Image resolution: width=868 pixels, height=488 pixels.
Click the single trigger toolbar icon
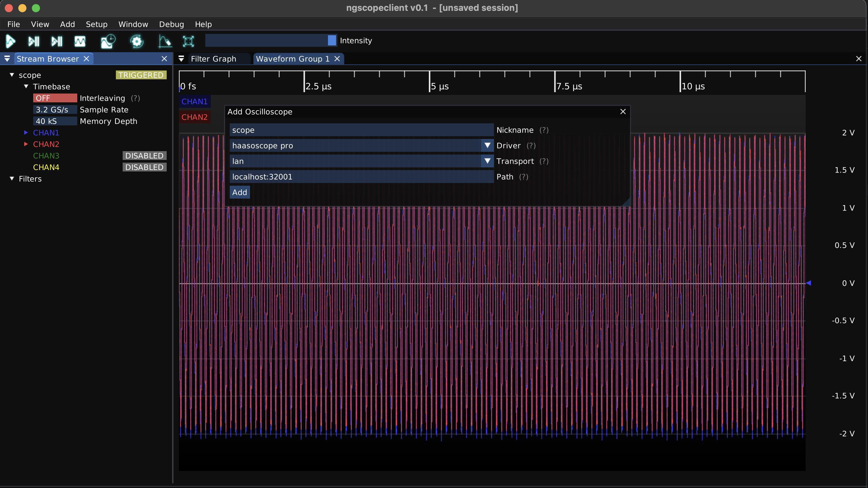(x=34, y=41)
